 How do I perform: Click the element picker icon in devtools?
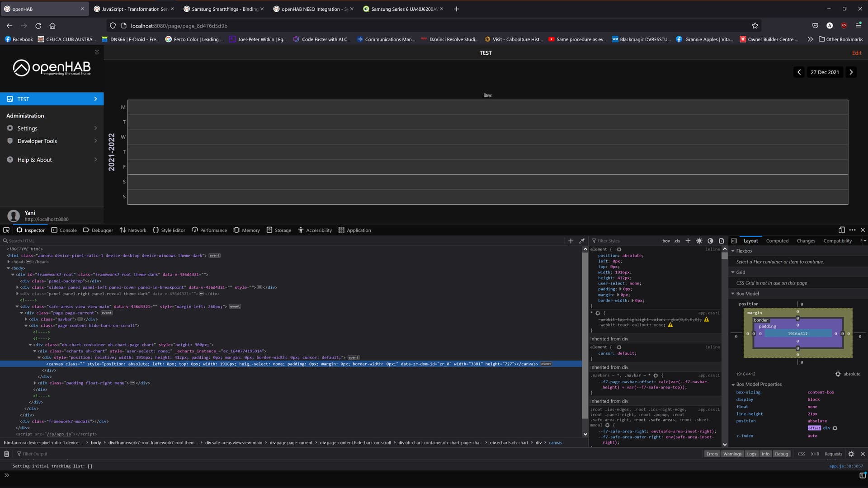[6, 230]
